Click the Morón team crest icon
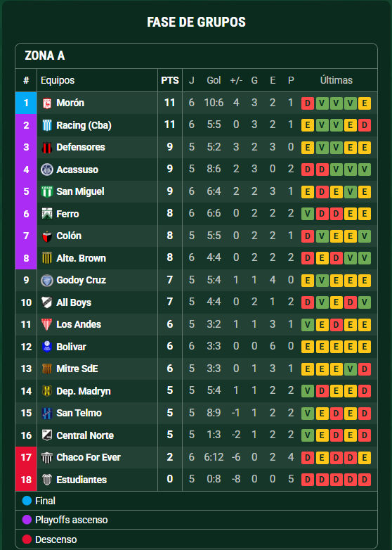The width and height of the screenshot is (392, 550). (x=47, y=103)
